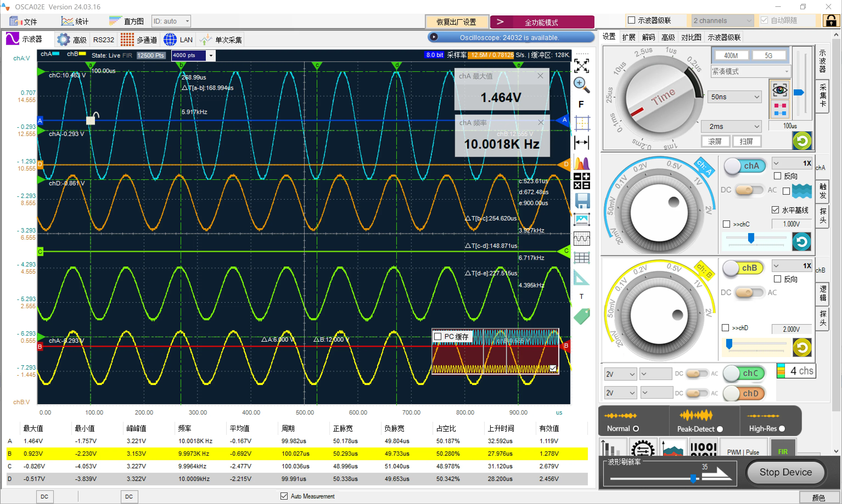Click the green tag label icon
842x504 pixels.
click(582, 316)
